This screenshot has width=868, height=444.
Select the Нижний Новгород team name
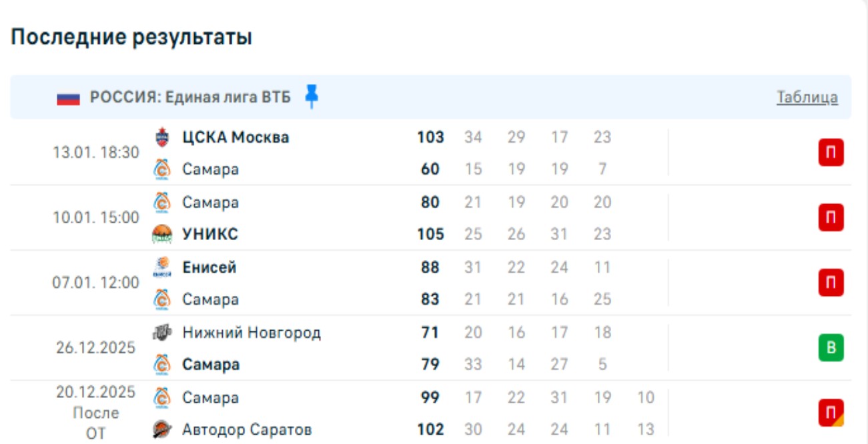coord(252,332)
